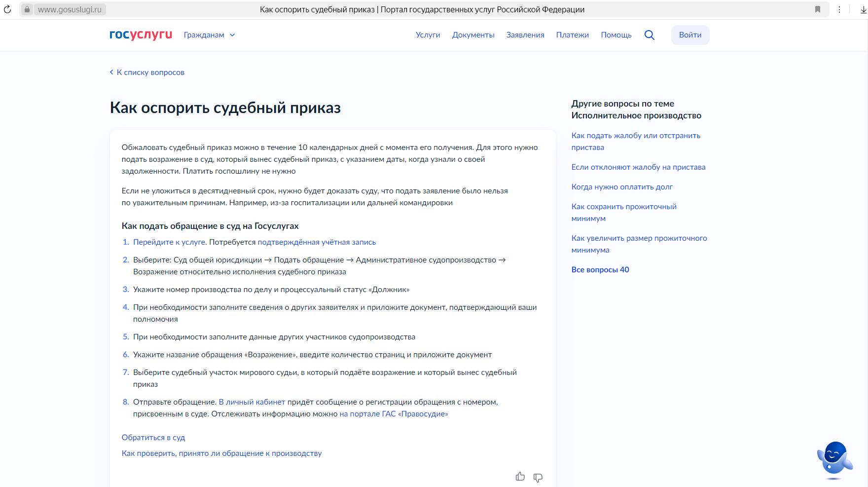
Task: Go back via К списку вопросов
Action: 147,73
